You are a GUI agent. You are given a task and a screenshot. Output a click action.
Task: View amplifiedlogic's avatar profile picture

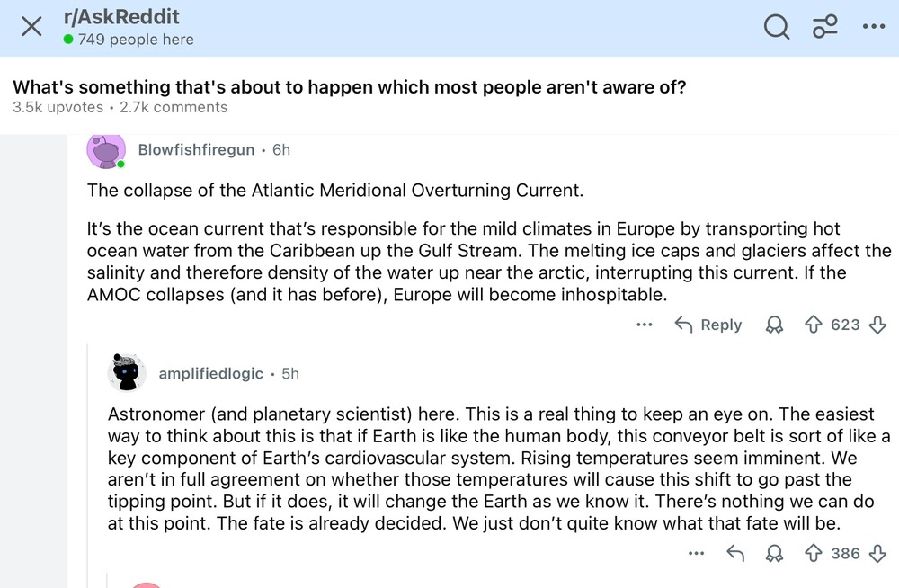pos(127,372)
